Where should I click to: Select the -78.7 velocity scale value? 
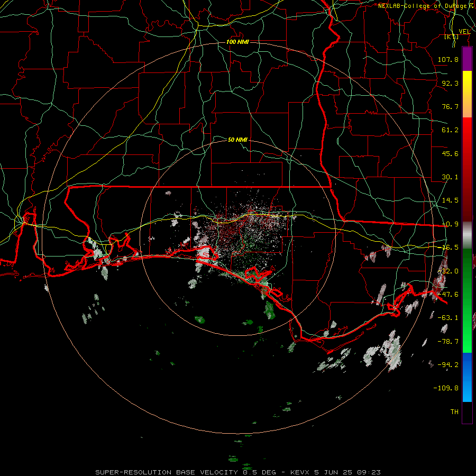pyautogui.click(x=448, y=342)
